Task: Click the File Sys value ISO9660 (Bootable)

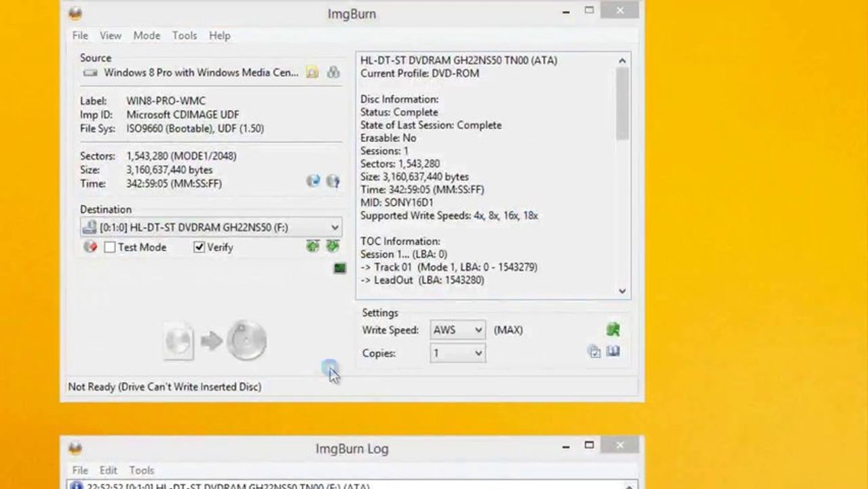Action: (x=195, y=128)
